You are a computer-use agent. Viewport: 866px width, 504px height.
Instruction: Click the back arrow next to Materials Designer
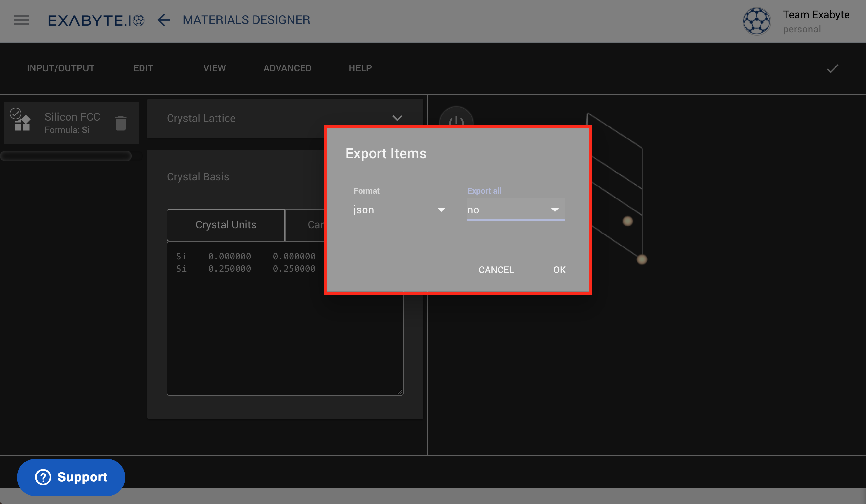164,20
